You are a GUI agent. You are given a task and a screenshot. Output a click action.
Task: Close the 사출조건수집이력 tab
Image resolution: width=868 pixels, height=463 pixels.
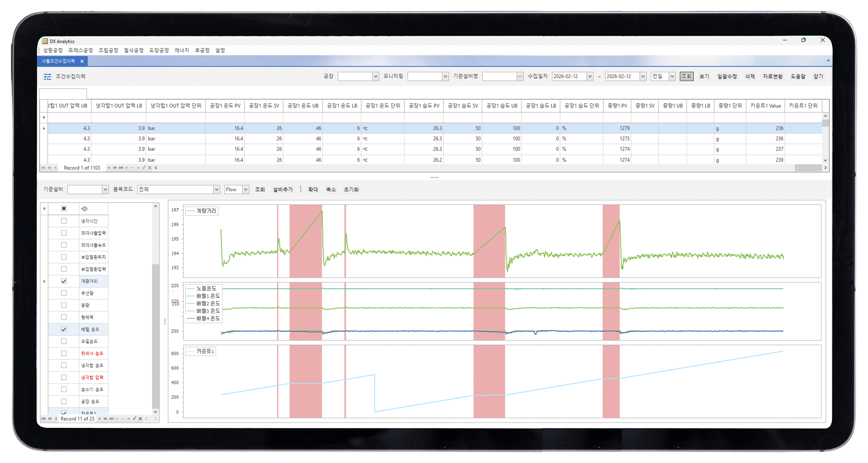82,61
